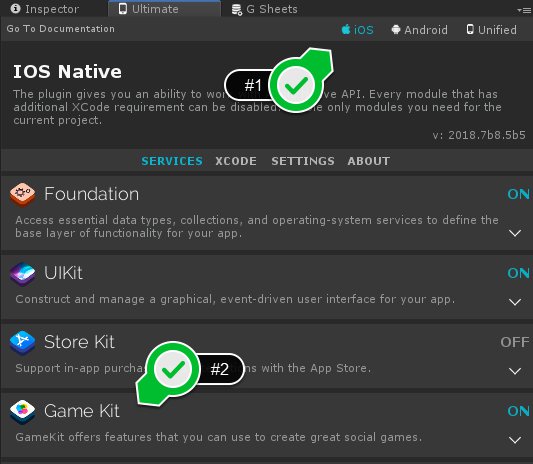This screenshot has width=533, height=464.
Task: Expand the Foundation service details chevron
Action: 515,233
